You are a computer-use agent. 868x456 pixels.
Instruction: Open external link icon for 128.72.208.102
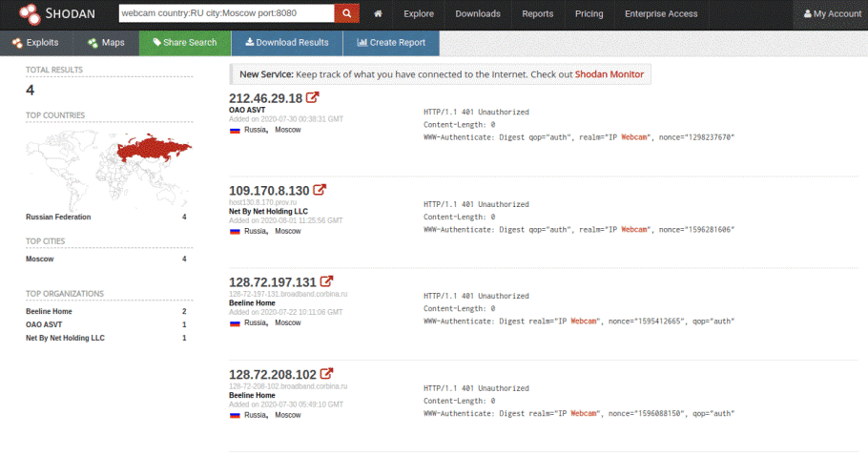pos(326,374)
